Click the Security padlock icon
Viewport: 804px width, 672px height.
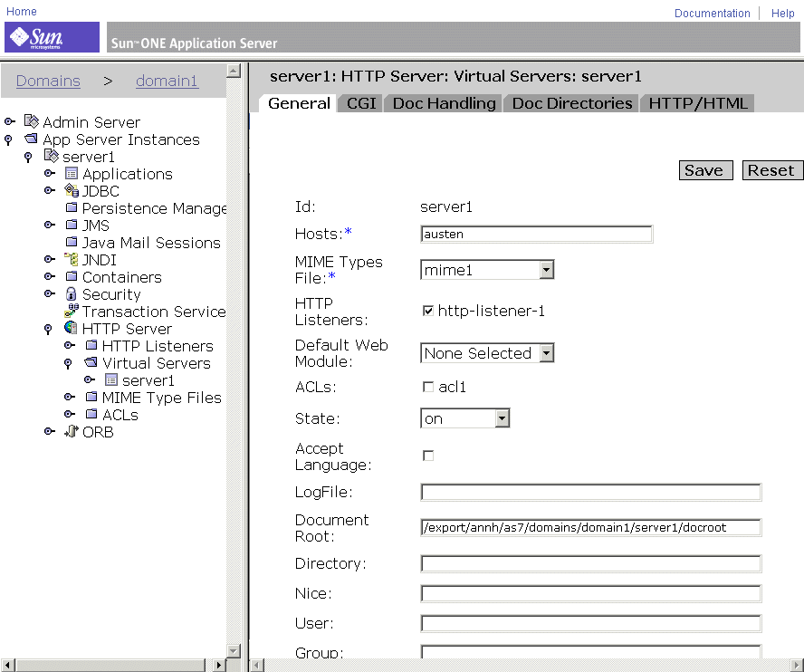(72, 293)
